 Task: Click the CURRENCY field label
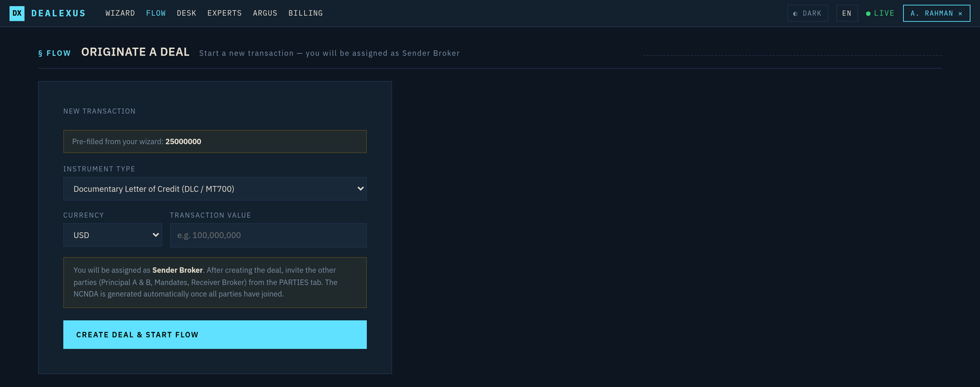[83, 216]
